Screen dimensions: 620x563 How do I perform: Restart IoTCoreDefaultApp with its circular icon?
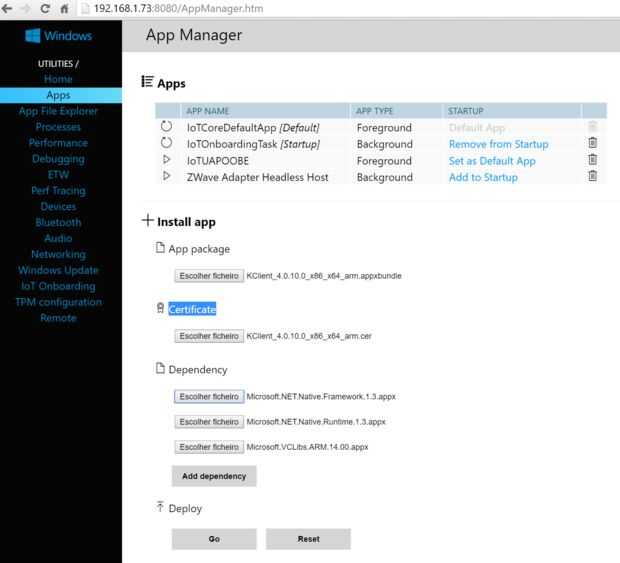[167, 128]
